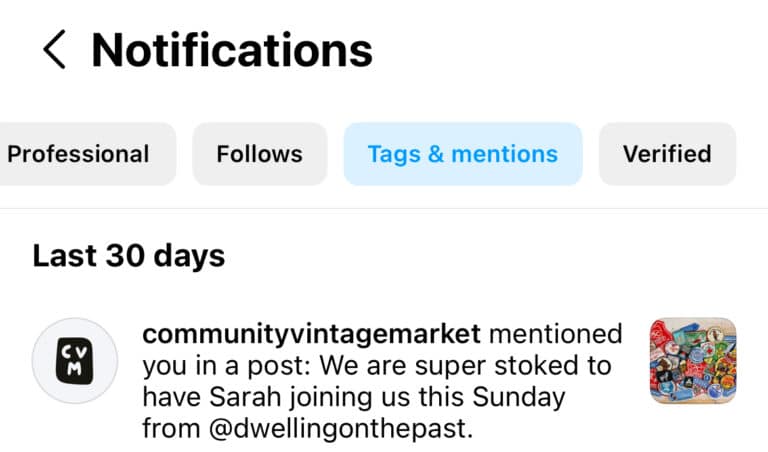Viewport: 768px width, 452px height.
Task: Show Verified notifications tab
Action: pyautogui.click(x=667, y=154)
